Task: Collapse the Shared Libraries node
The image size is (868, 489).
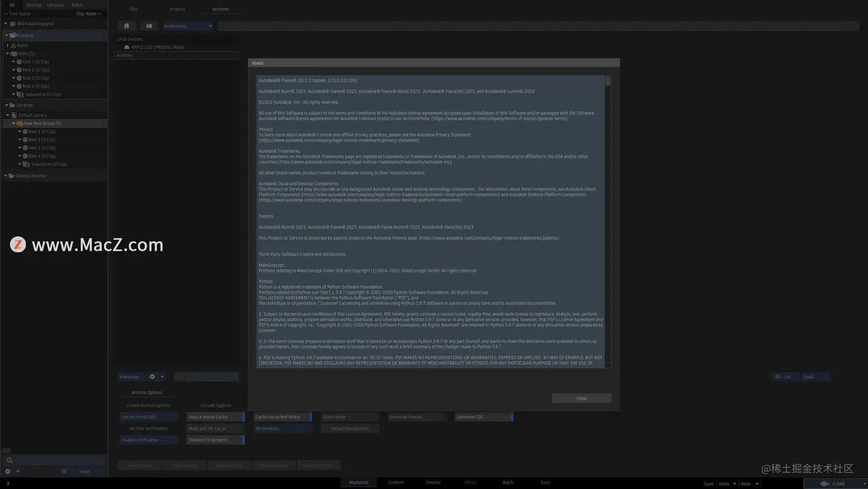Action: pyautogui.click(x=6, y=176)
